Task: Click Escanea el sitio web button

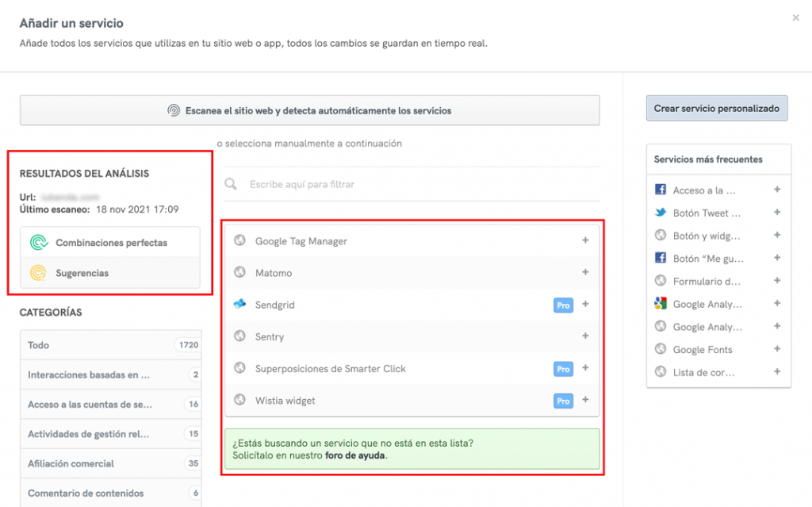Action: coord(308,110)
